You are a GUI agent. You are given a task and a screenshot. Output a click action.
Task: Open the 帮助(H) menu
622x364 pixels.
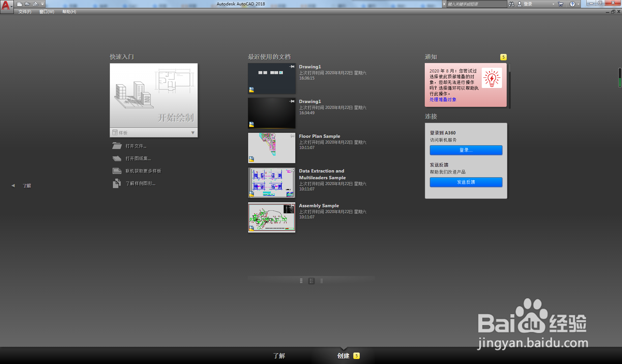pyautogui.click(x=69, y=12)
